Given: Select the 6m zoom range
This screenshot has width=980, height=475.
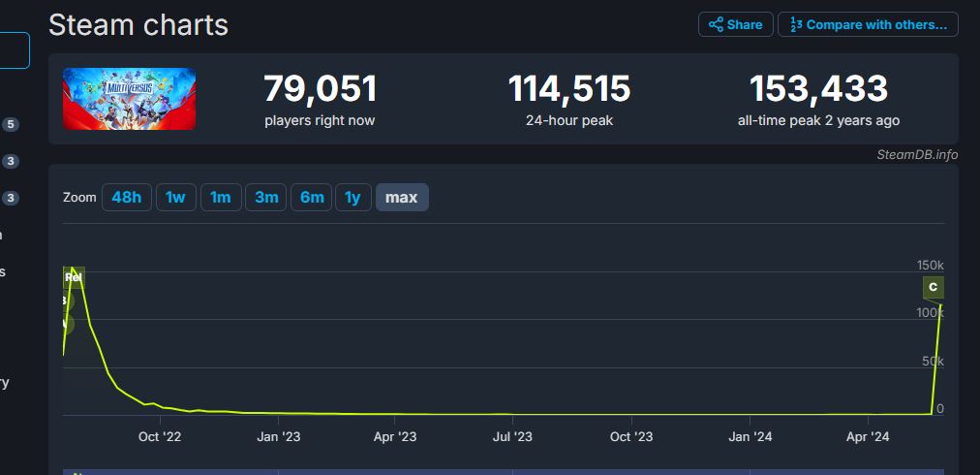Looking at the screenshot, I should click(x=312, y=198).
